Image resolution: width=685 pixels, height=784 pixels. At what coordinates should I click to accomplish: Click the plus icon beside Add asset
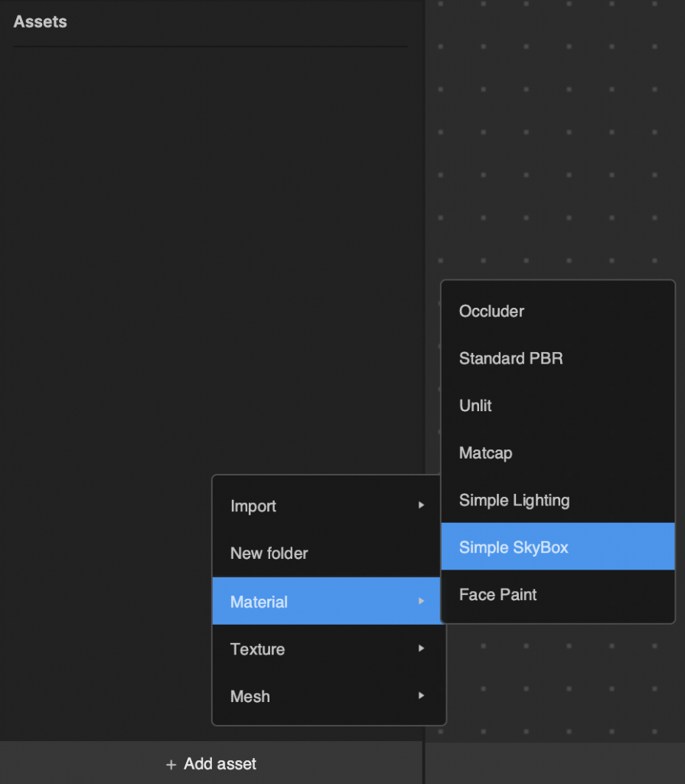click(171, 765)
